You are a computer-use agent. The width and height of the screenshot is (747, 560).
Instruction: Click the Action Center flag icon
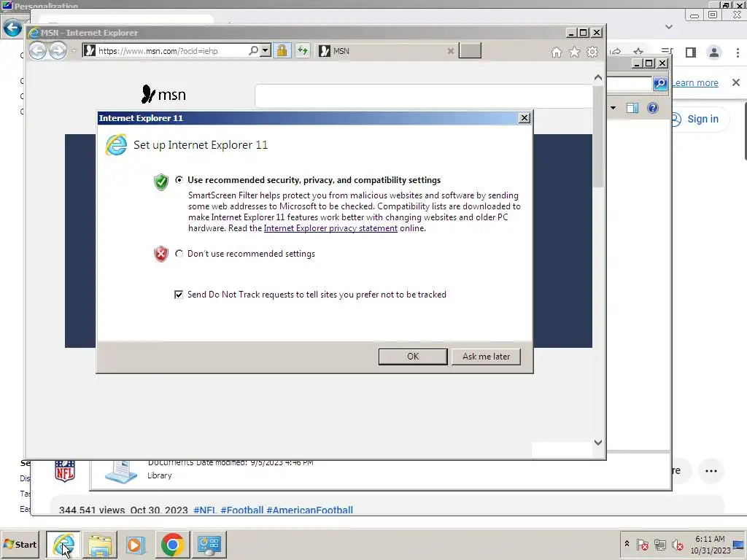[x=642, y=544]
